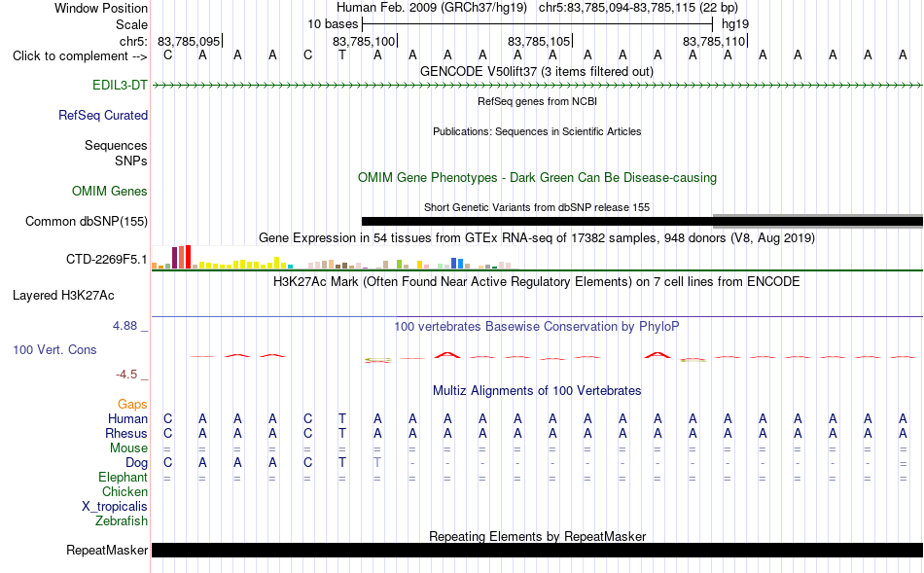Select the CTD-2269F5.1 GTEx label
The height and width of the screenshot is (573, 924).
tap(107, 259)
